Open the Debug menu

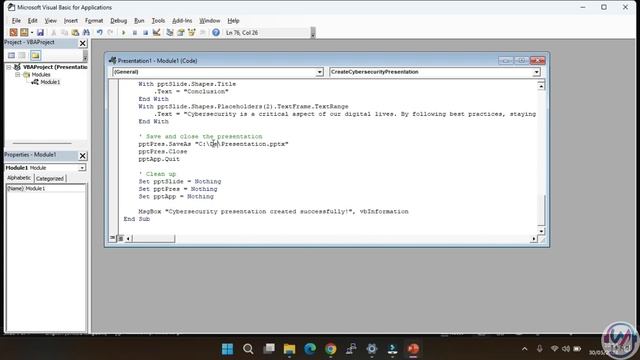pos(118,20)
